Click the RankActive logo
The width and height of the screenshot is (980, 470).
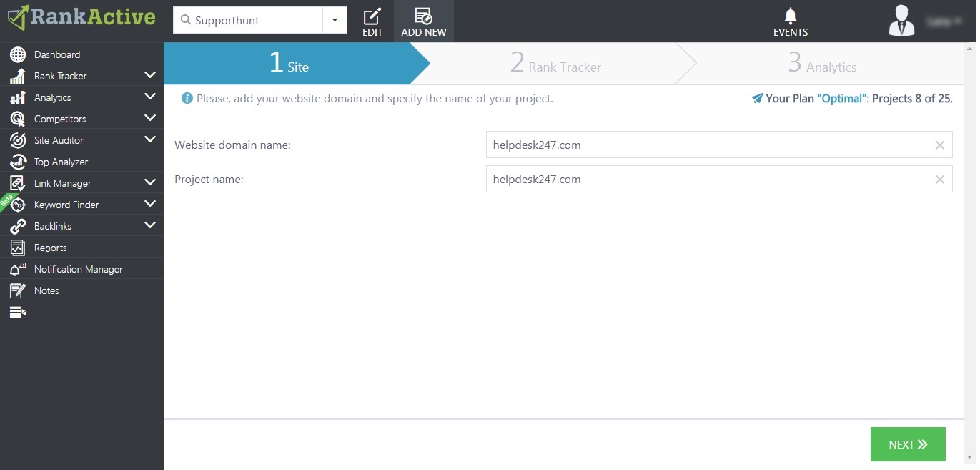click(81, 17)
